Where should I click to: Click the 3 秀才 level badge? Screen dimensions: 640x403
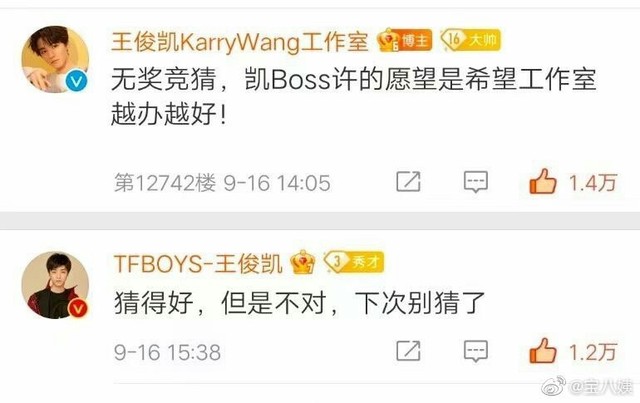(354, 261)
